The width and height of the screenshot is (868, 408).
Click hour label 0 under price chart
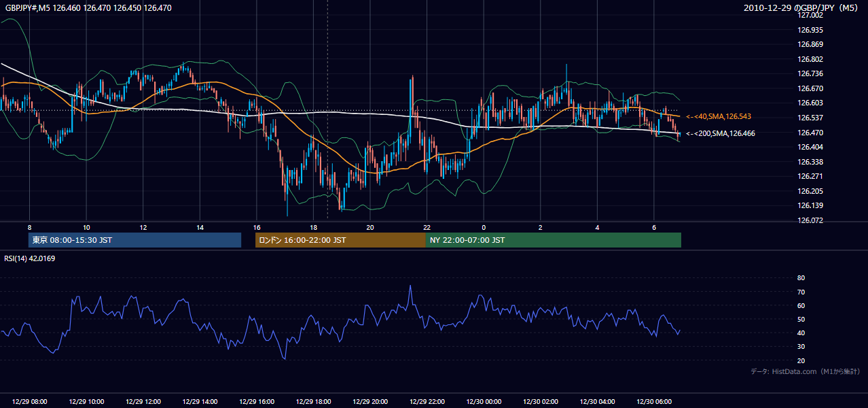click(484, 227)
